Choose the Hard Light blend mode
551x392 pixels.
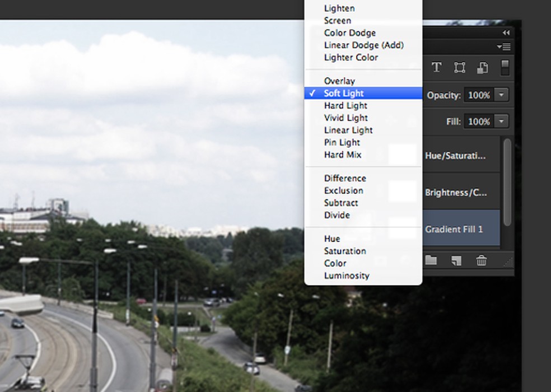tap(363, 106)
